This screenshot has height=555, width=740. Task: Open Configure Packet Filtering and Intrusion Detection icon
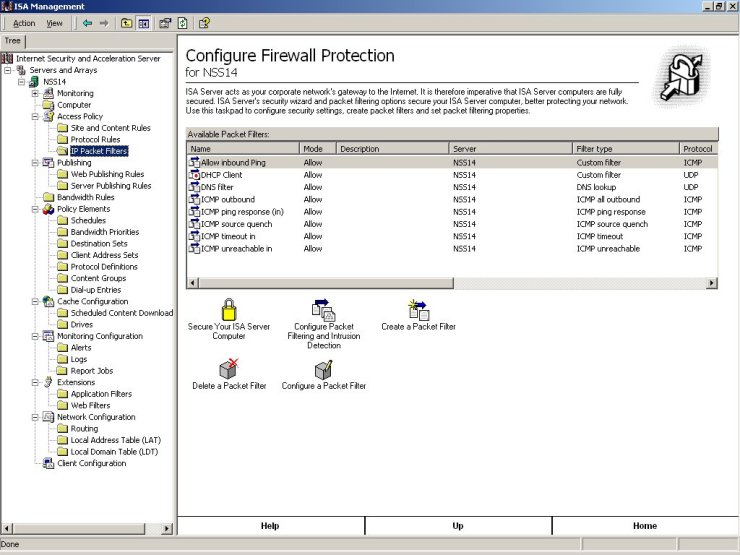323,310
